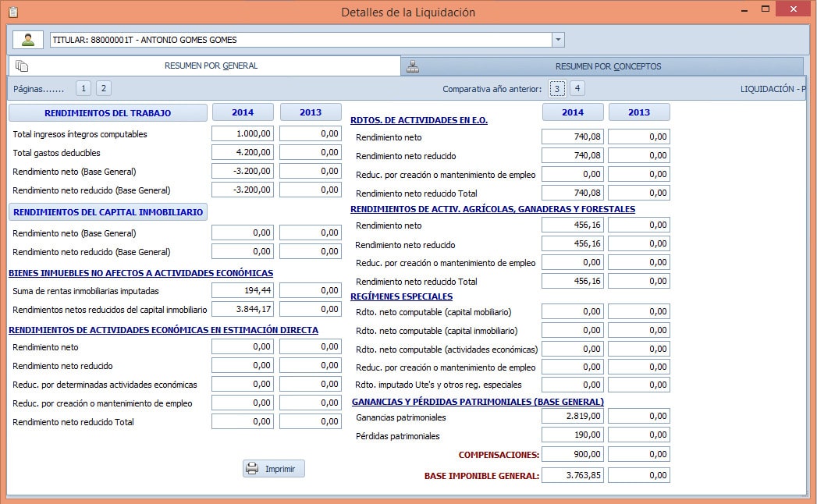817x504 pixels.
Task: Click the 'Total ingresos íntegros computables' label
Action: (x=80, y=134)
